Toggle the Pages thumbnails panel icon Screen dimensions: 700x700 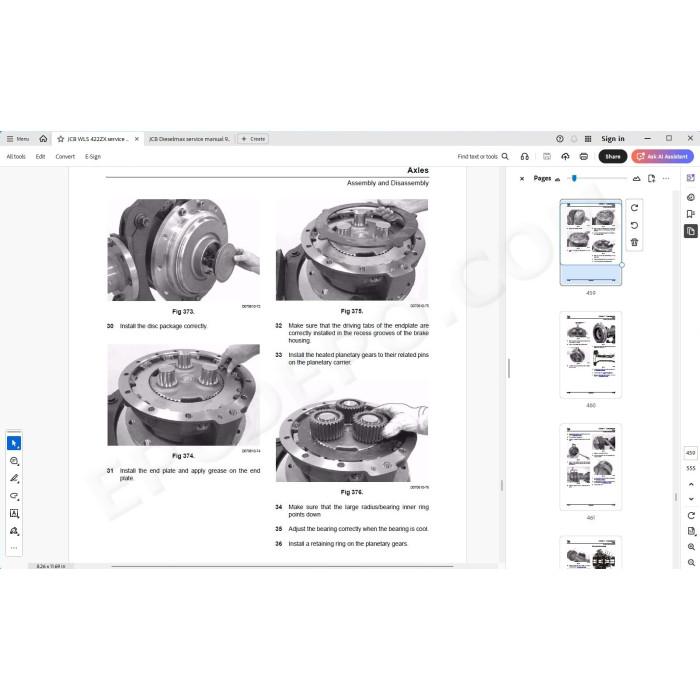click(x=690, y=231)
